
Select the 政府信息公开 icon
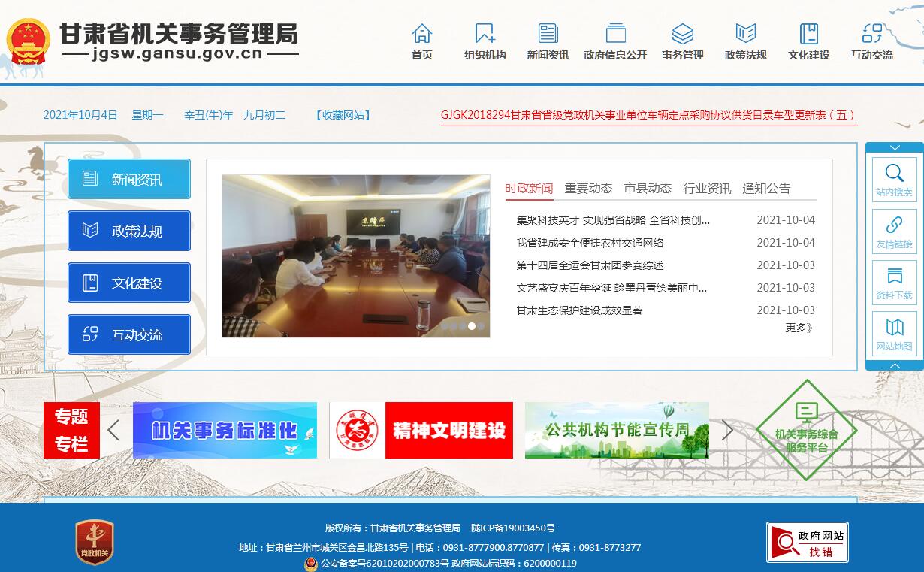point(615,34)
